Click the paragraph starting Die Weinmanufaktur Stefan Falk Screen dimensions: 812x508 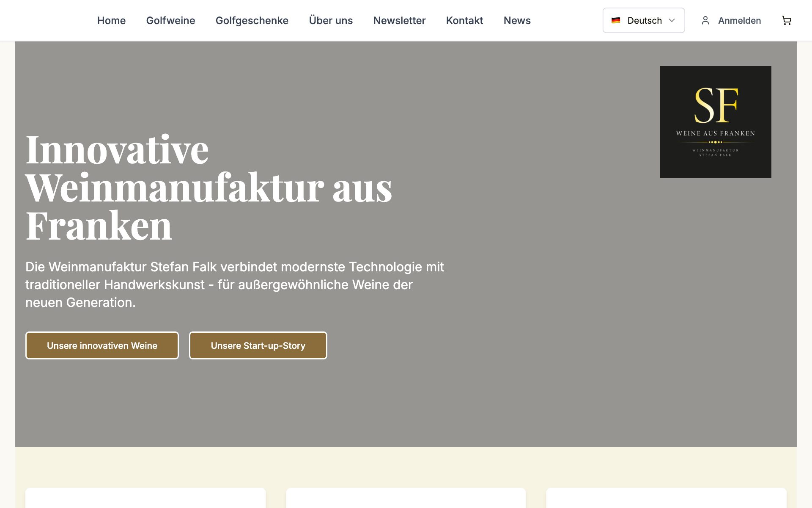coord(235,284)
